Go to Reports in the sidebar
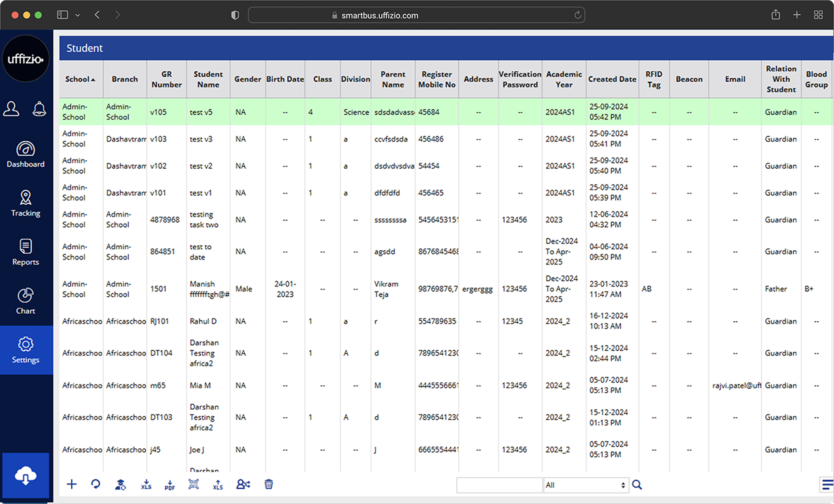Image resolution: width=834 pixels, height=504 pixels. pos(26,252)
